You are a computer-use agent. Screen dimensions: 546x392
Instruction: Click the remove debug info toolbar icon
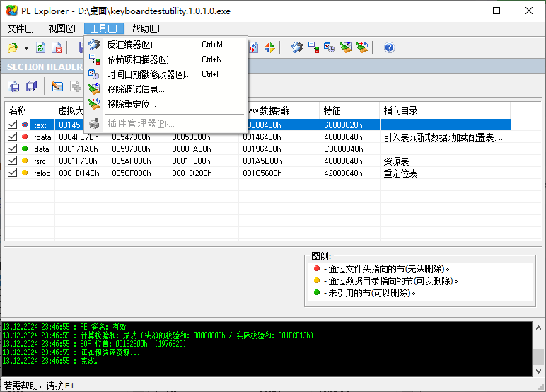click(x=346, y=47)
